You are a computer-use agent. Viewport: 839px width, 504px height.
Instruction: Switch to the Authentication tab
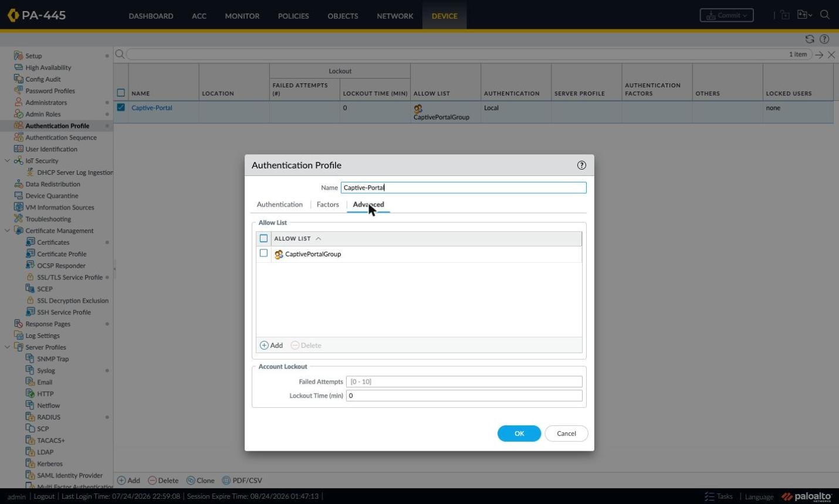(280, 204)
